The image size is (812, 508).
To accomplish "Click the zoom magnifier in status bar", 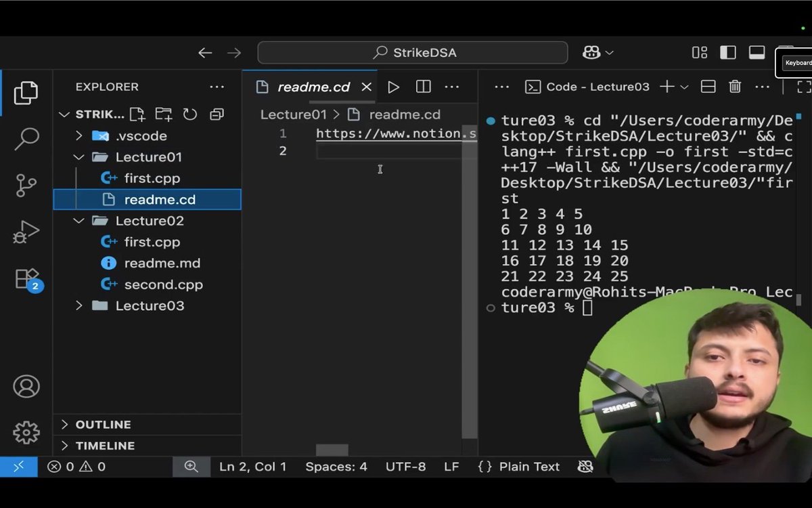I will coord(191,467).
